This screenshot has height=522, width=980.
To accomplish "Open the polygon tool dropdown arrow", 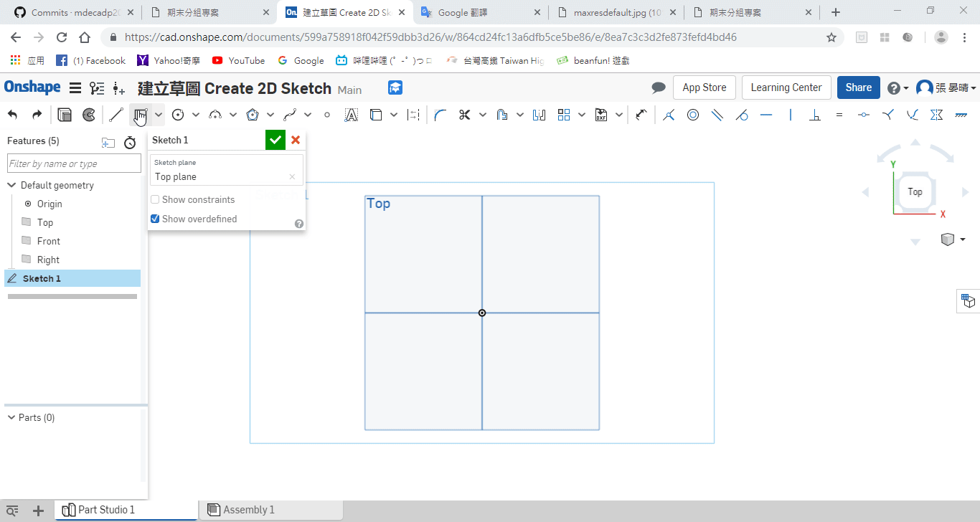I will [270, 115].
